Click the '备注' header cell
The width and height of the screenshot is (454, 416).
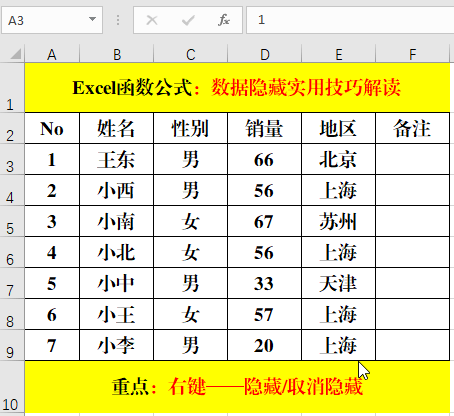point(412,128)
